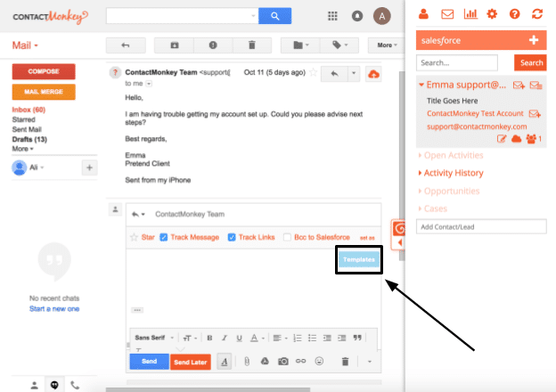The height and width of the screenshot is (392, 556).
Task: Open the Sent Mail folder
Action: (27, 130)
